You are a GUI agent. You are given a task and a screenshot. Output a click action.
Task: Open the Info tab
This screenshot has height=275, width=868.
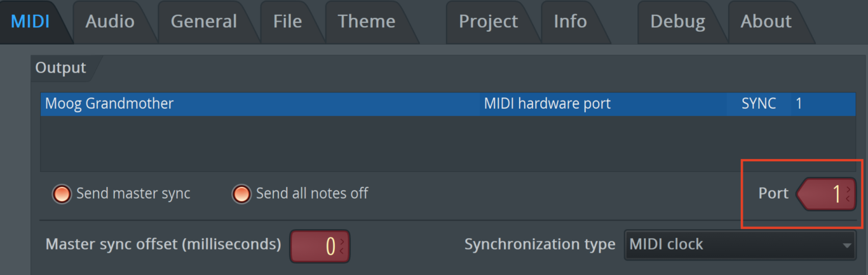point(570,22)
